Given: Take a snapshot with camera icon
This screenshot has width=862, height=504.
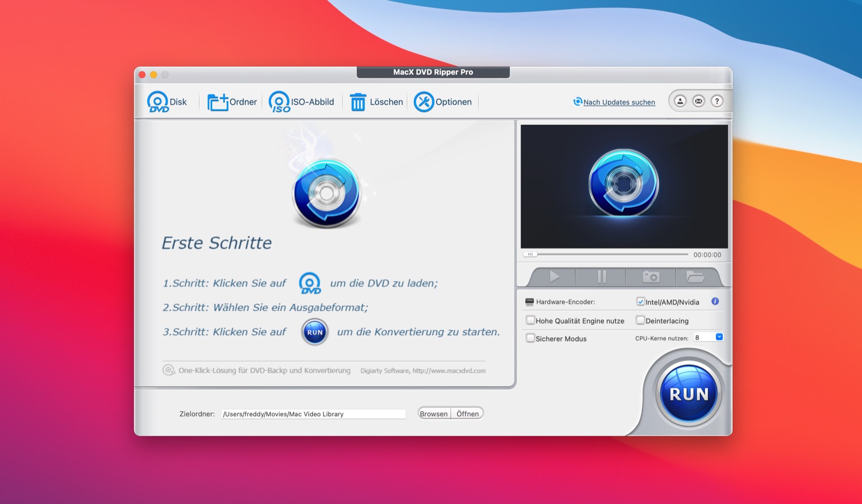Looking at the screenshot, I should pyautogui.click(x=651, y=277).
